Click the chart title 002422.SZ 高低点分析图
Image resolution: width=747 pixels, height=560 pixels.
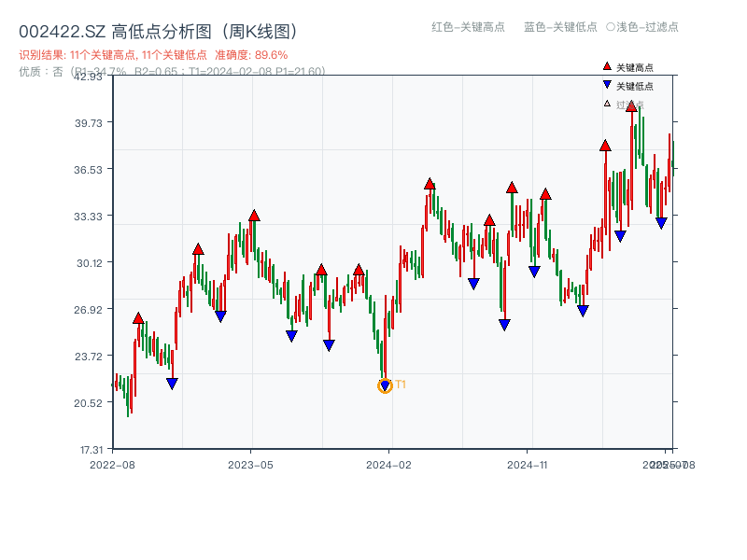[x=158, y=32]
